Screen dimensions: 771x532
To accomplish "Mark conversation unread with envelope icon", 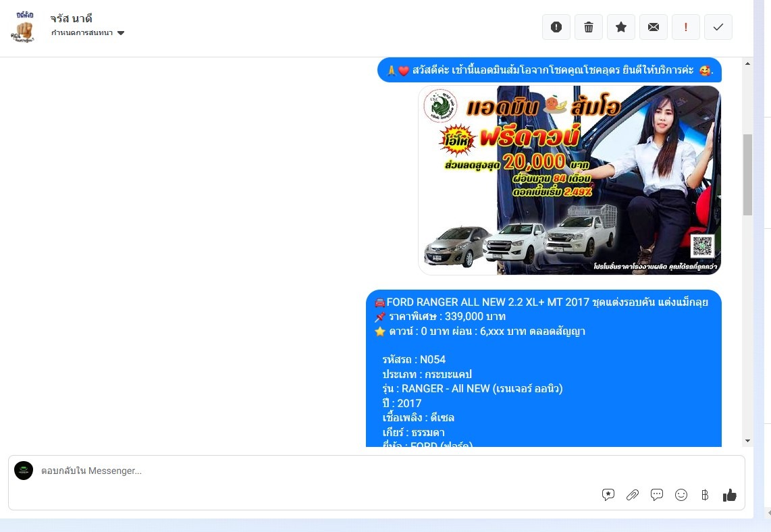I will [x=654, y=27].
